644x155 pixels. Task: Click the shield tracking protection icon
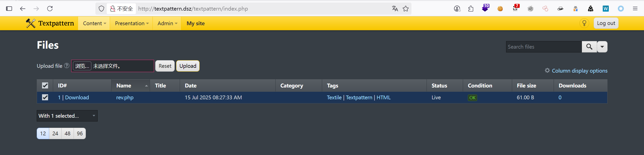tap(101, 9)
